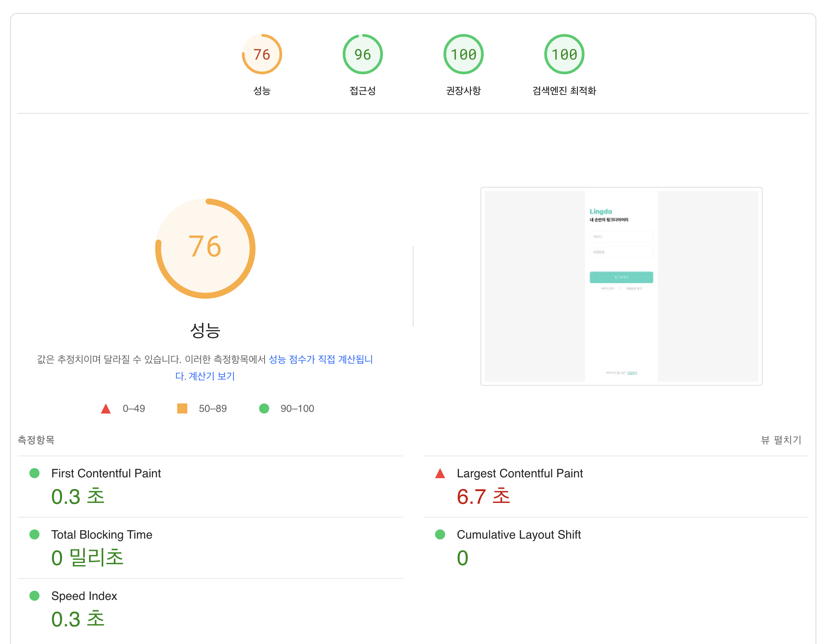The height and width of the screenshot is (644, 834).
Task: Click the green dot beside First Contentful Paint
Action: click(34, 473)
